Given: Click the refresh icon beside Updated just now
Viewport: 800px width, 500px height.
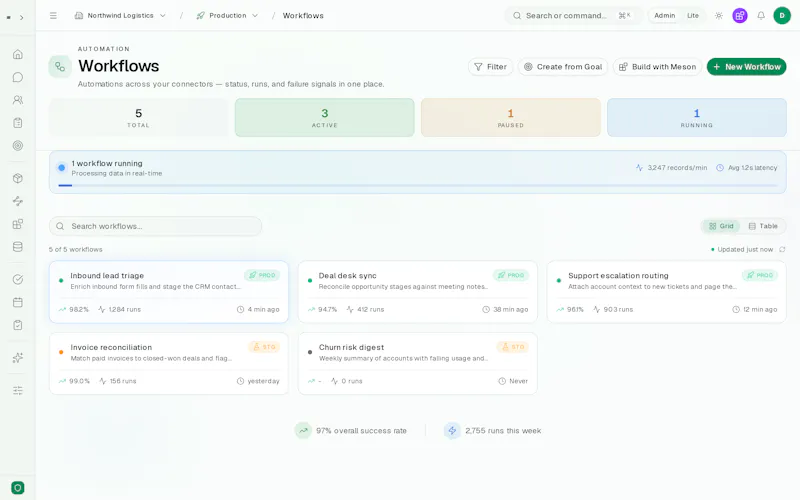Looking at the screenshot, I should coord(782,249).
